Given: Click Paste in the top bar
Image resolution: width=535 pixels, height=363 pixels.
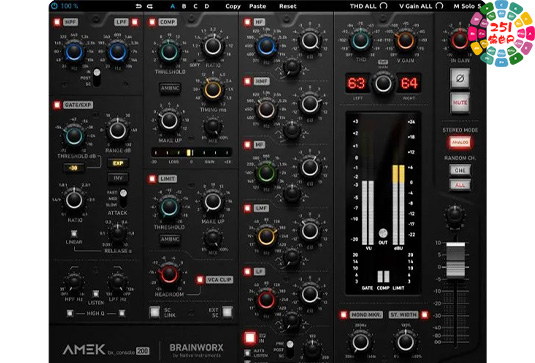Looking at the screenshot, I should pos(258,6).
